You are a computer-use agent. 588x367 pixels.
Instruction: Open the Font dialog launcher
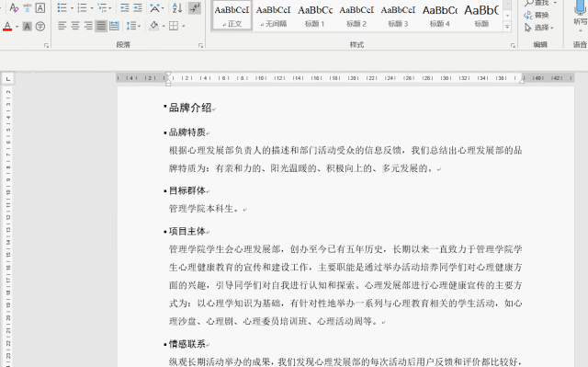pos(46,45)
